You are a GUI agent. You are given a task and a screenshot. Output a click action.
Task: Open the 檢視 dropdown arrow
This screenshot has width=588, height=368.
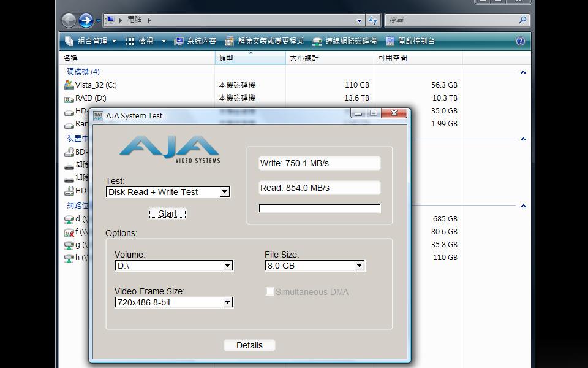pos(164,41)
